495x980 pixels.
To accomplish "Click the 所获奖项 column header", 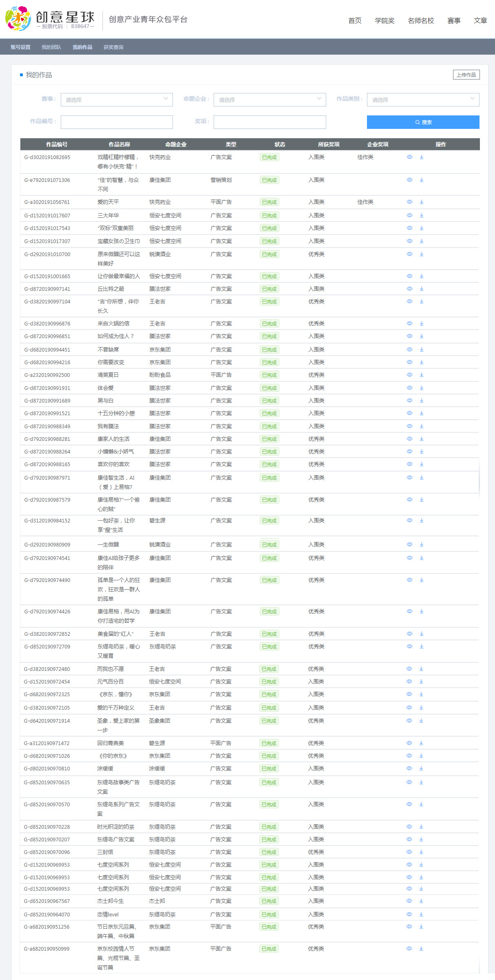I will (329, 144).
